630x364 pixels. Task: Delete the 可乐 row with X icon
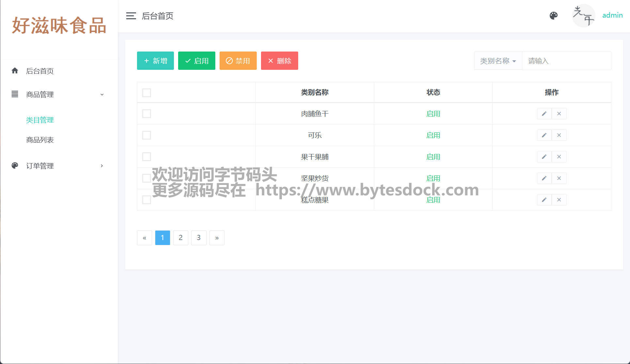coord(559,135)
